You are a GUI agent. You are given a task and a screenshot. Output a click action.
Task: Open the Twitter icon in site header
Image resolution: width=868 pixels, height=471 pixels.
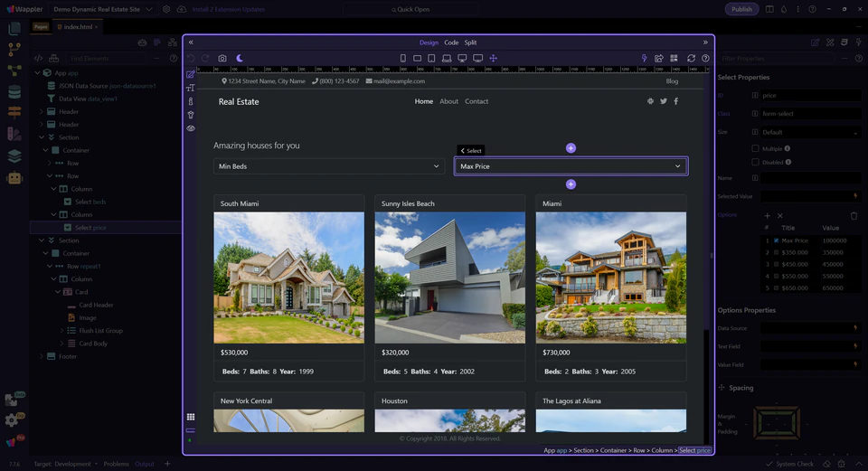(663, 101)
